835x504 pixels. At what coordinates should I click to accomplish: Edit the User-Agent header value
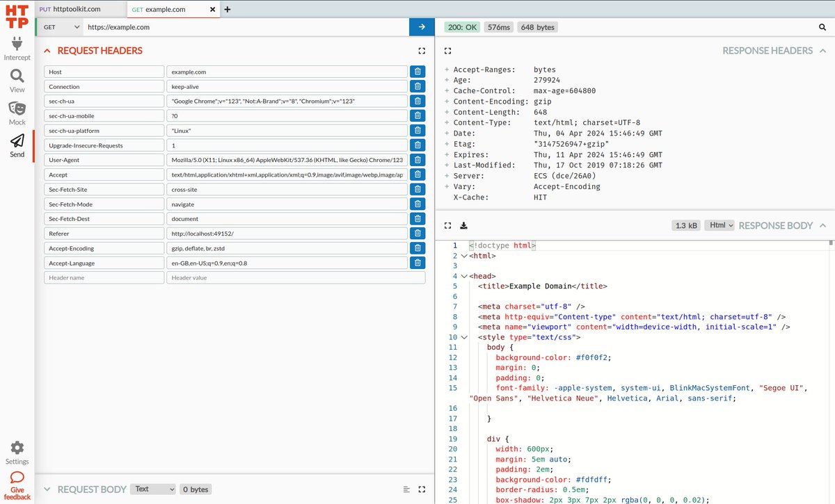[287, 160]
